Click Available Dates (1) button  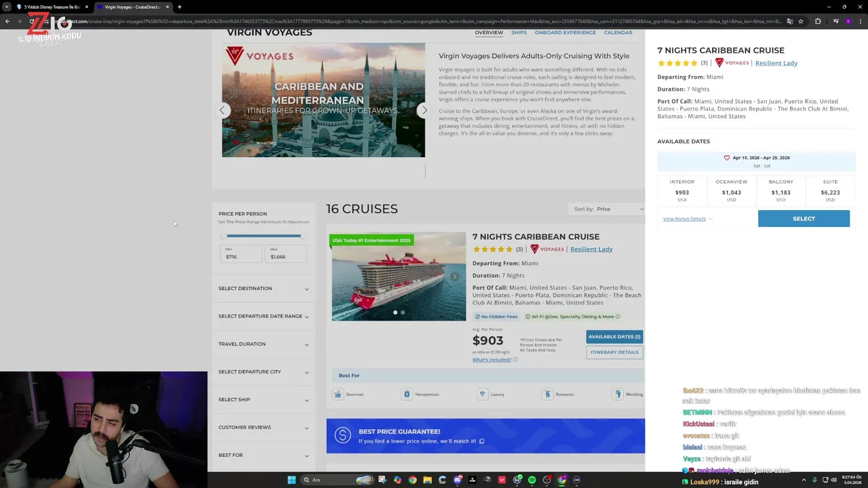tap(614, 337)
